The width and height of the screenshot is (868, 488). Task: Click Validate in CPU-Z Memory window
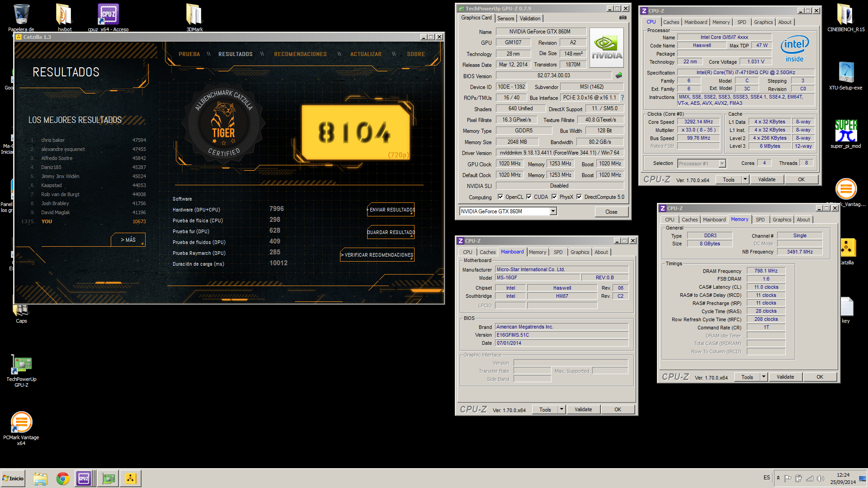click(785, 377)
